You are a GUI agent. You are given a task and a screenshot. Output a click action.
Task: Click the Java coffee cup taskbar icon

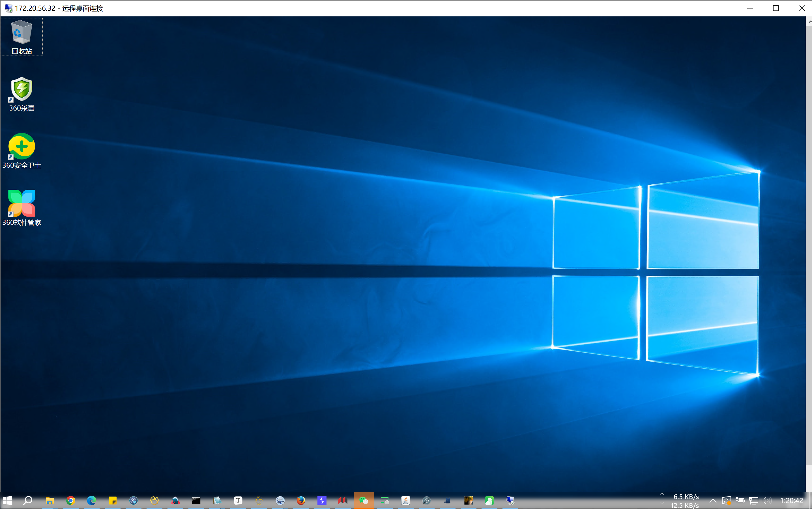click(405, 501)
